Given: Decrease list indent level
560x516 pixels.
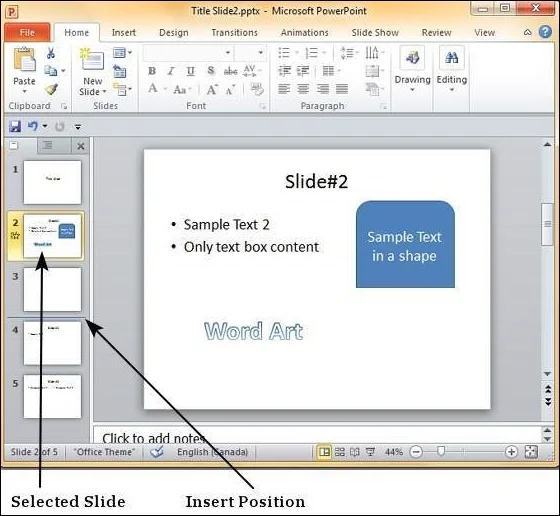Looking at the screenshot, I should (x=285, y=71).
